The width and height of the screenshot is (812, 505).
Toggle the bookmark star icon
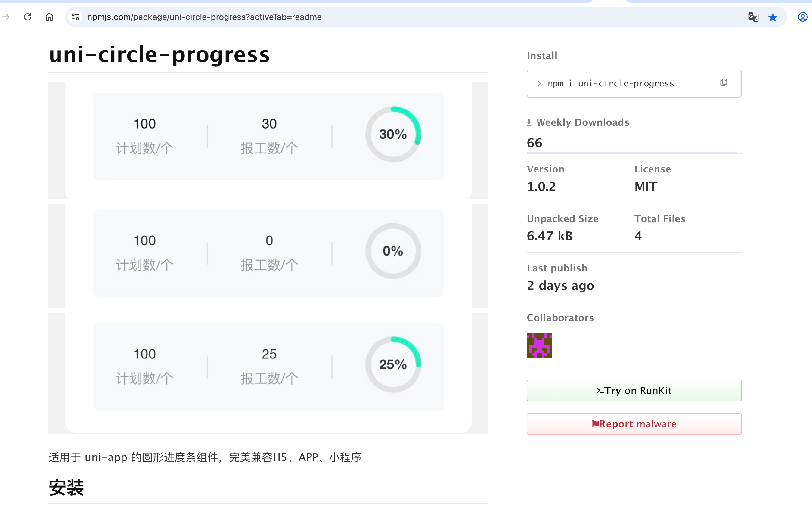coord(773,17)
